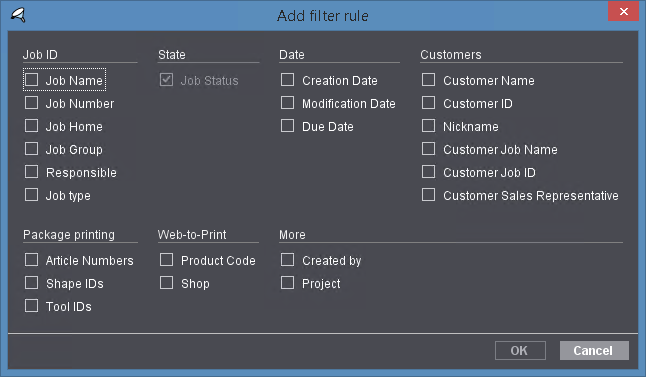Enable the Project checkbox
646x377 pixels.
click(288, 283)
